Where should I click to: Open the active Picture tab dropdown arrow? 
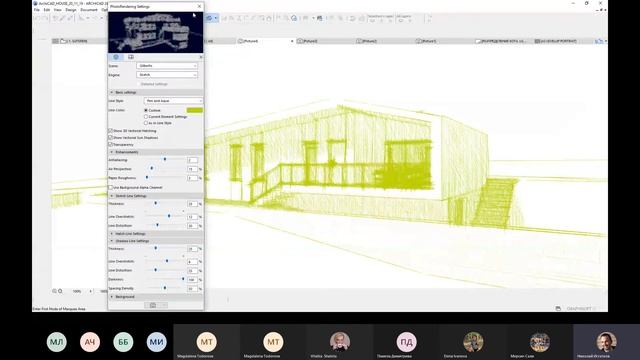click(292, 41)
